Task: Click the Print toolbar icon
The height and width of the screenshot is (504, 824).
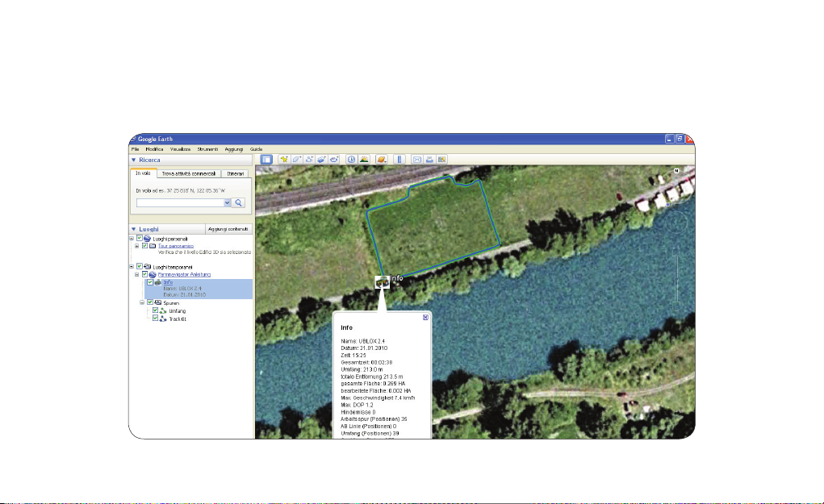Action: (429, 159)
